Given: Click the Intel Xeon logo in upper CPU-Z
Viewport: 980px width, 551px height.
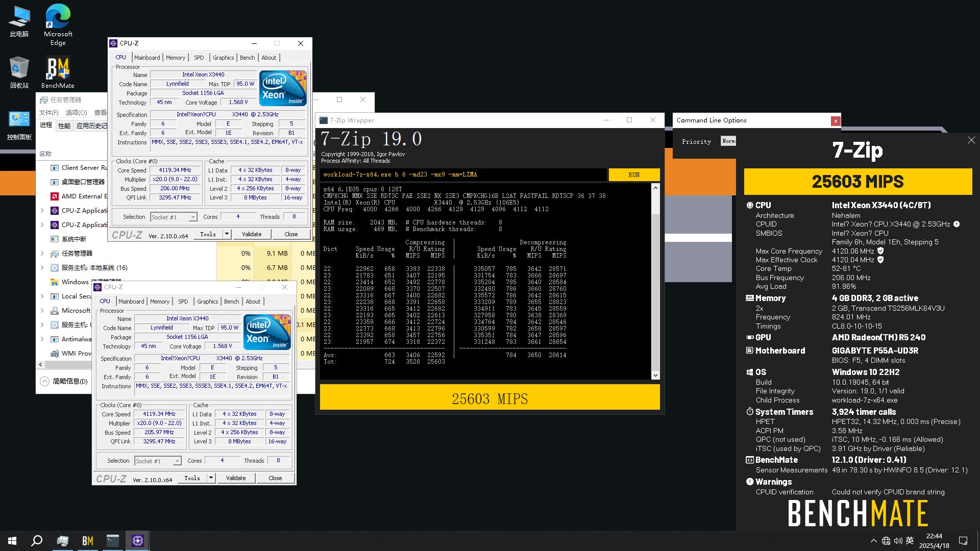Looking at the screenshot, I should 283,88.
